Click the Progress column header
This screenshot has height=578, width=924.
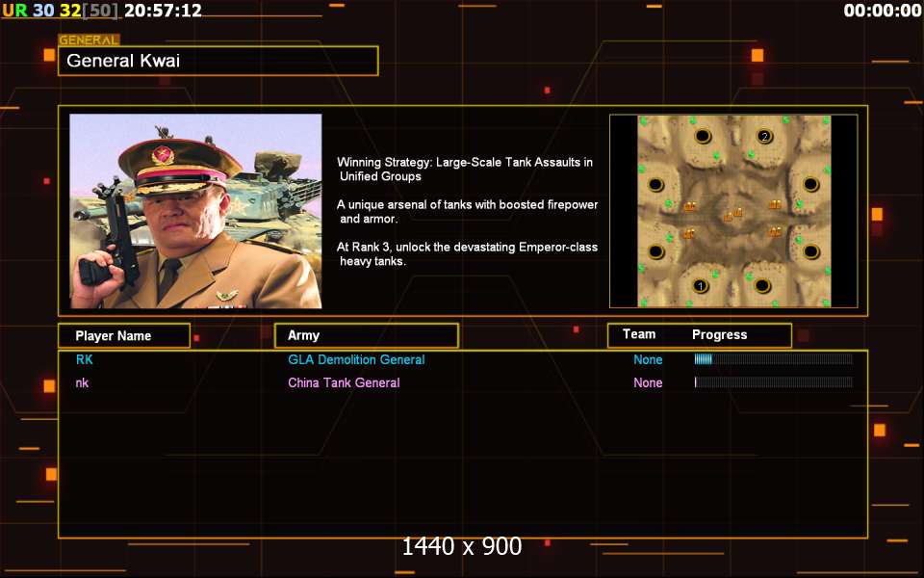point(720,335)
